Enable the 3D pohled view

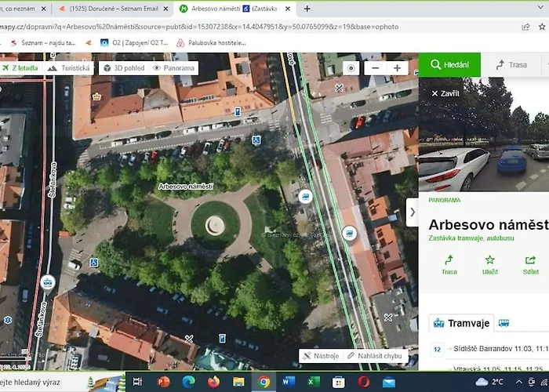[119, 68]
